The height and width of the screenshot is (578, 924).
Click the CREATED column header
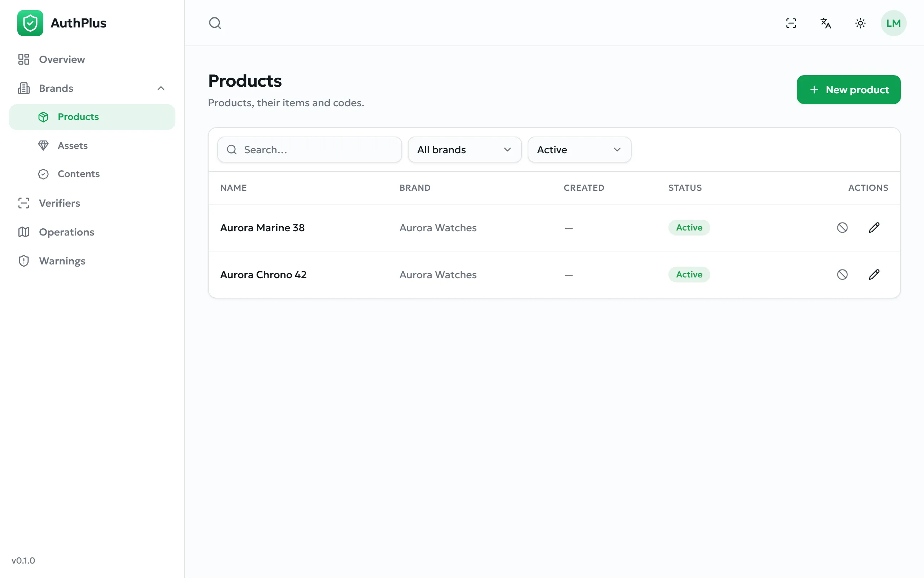coord(584,188)
